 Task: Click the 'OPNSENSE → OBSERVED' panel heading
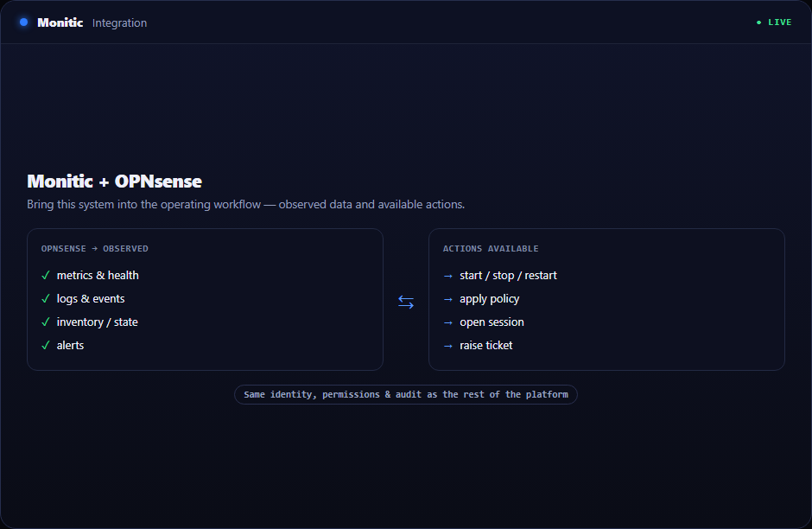point(95,249)
